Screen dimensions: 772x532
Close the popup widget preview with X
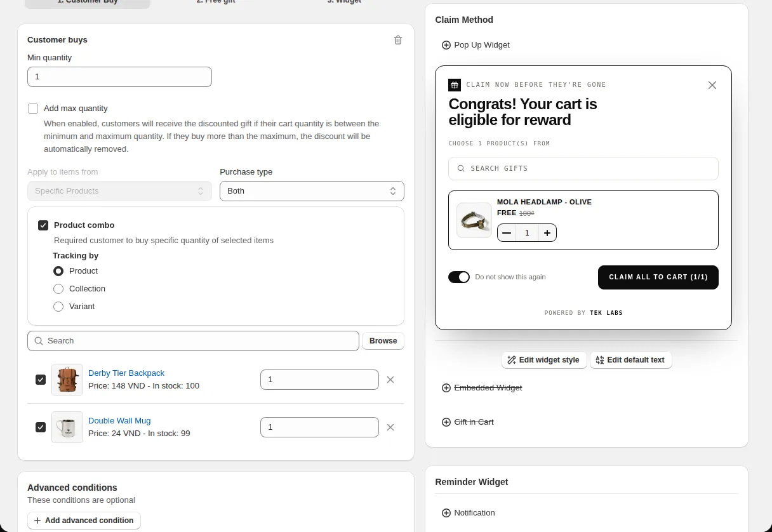[x=712, y=85]
